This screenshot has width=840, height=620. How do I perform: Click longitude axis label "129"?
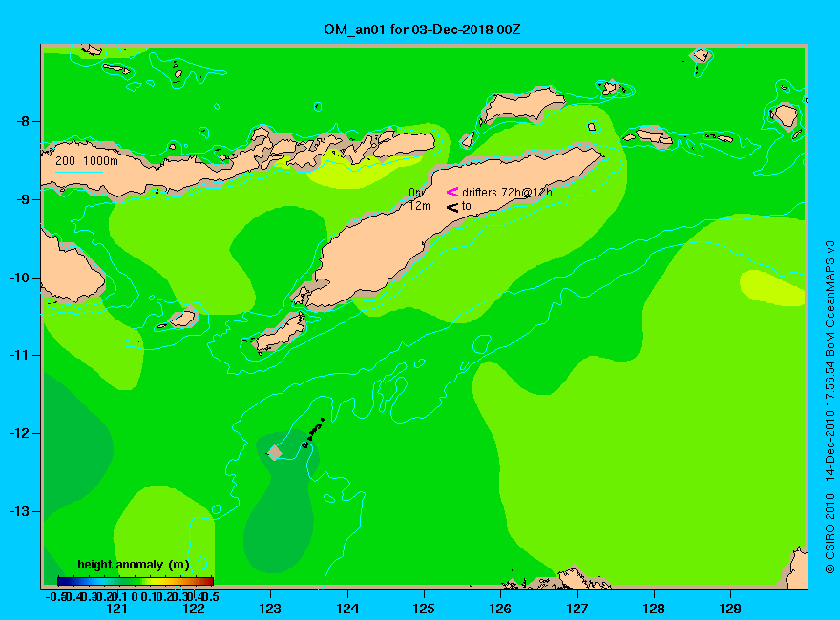(730, 609)
